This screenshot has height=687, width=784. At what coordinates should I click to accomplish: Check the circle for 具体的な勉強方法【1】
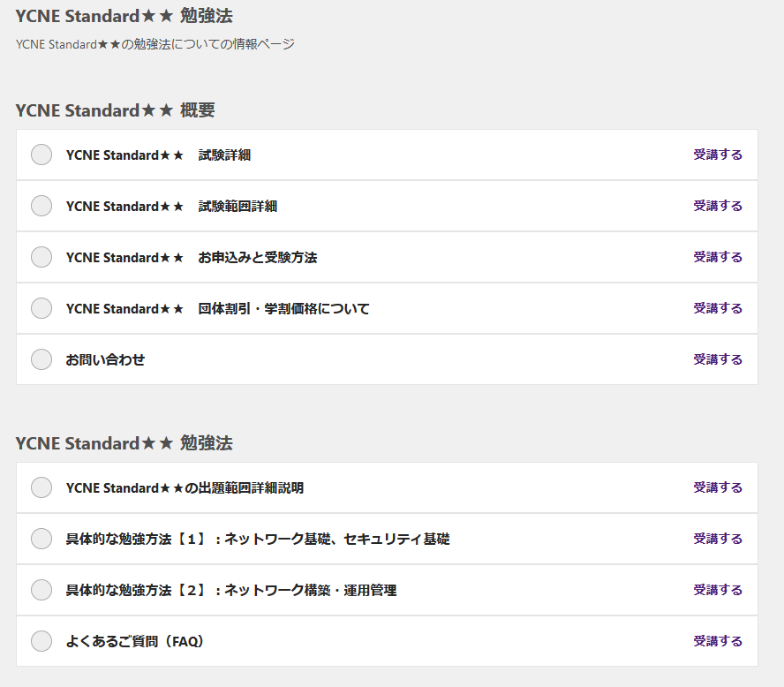pos(41,539)
